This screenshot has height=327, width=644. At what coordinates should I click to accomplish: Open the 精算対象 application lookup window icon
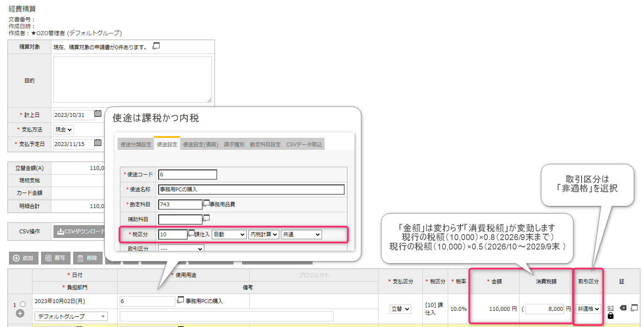[156, 46]
